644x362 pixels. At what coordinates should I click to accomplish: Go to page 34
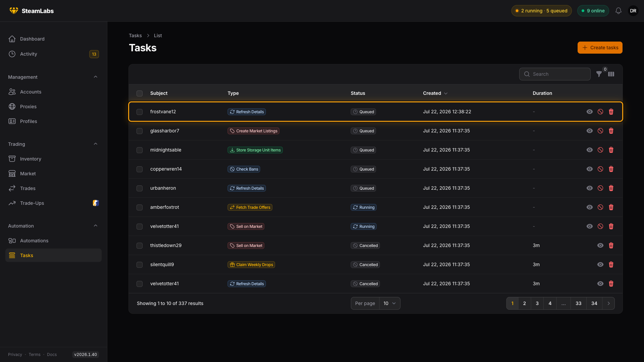(594, 303)
